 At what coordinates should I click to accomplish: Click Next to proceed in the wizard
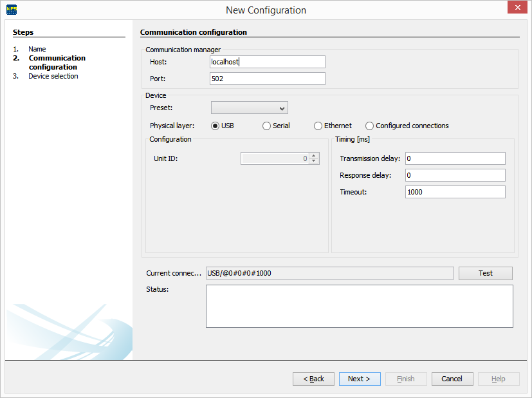[359, 379]
